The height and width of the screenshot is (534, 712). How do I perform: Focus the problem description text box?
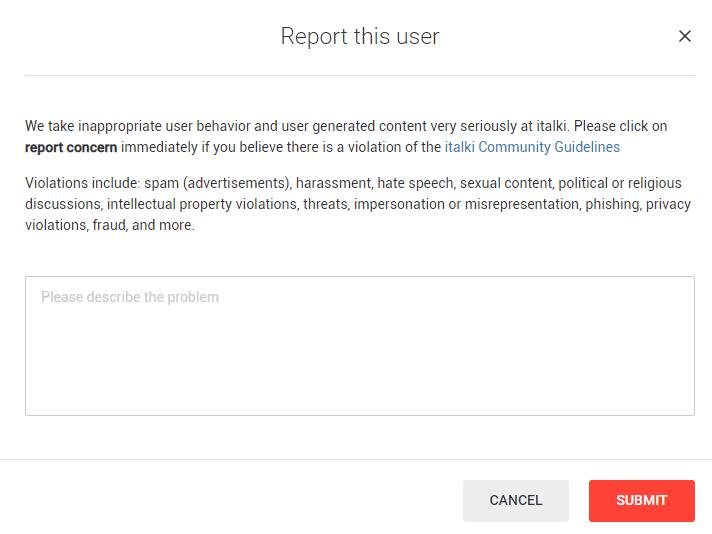coord(360,346)
